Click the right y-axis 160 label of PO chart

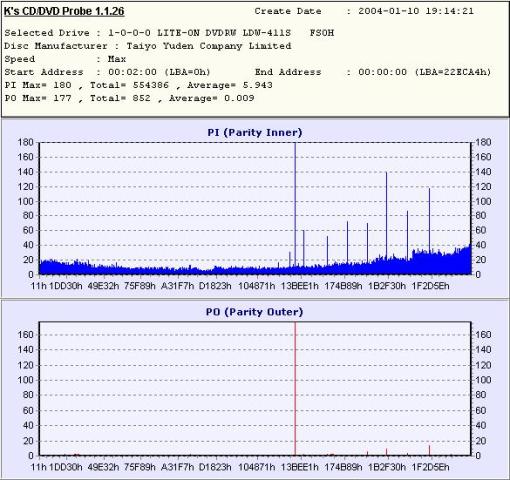coord(483,334)
